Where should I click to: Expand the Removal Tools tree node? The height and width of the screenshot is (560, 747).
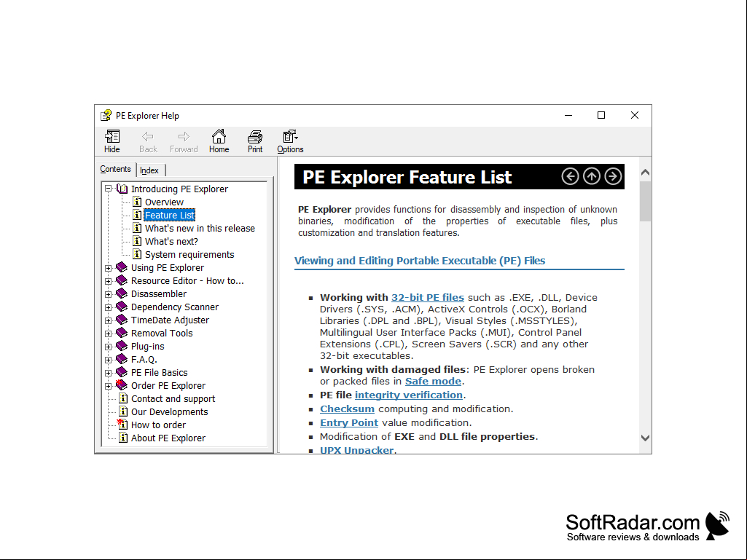(108, 334)
